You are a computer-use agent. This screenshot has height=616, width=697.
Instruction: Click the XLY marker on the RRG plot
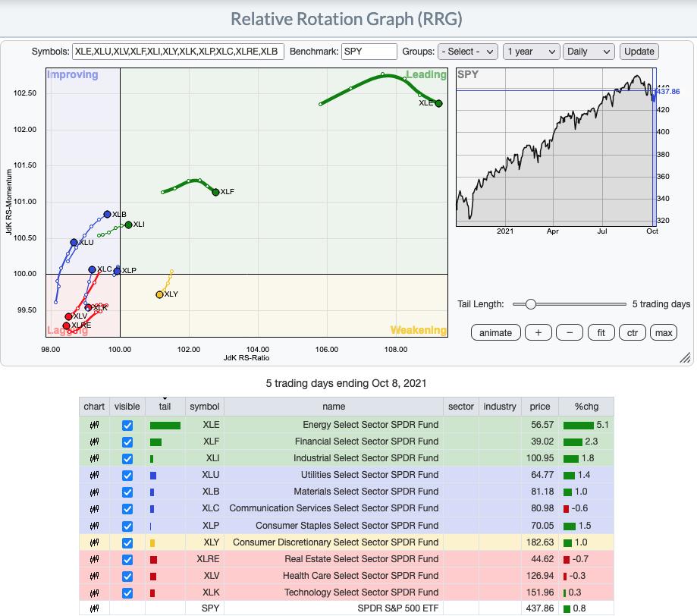[159, 294]
